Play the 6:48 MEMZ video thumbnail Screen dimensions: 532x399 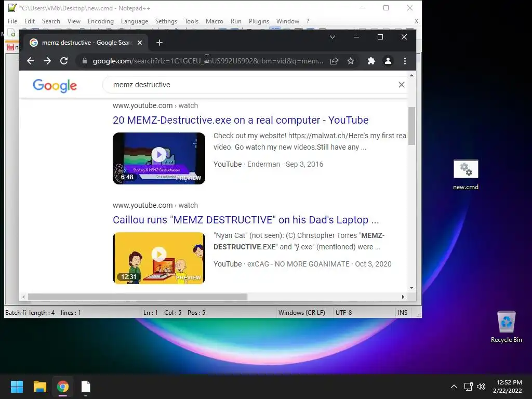point(159,158)
